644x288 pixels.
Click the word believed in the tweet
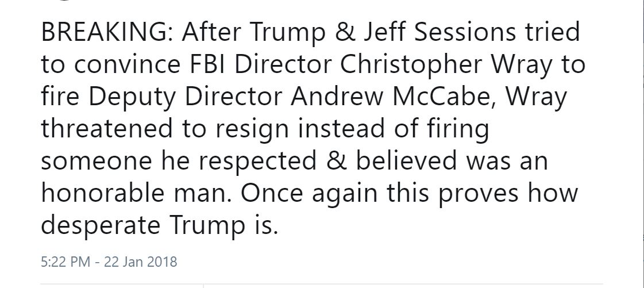coord(407,160)
